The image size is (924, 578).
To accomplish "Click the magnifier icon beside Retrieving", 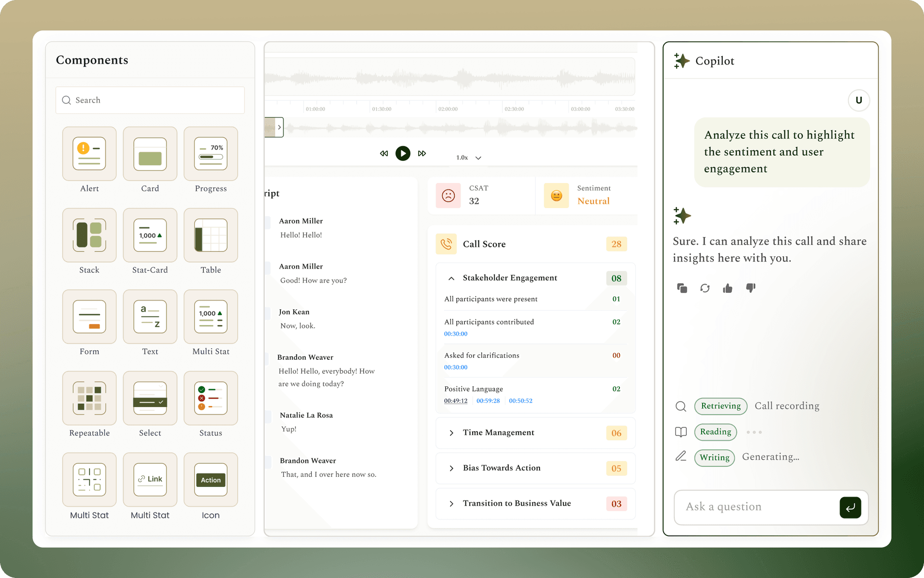I will (680, 406).
